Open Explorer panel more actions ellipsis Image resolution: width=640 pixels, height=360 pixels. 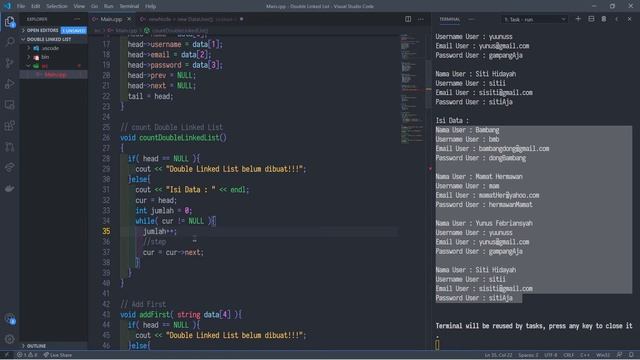(77, 19)
